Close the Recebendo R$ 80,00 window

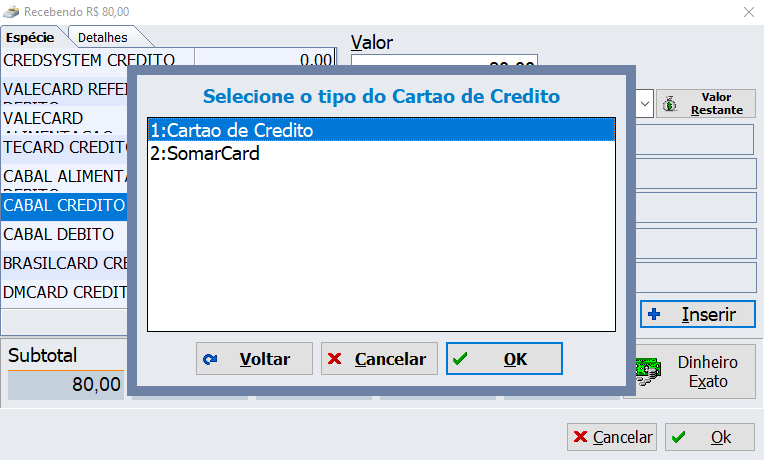748,11
